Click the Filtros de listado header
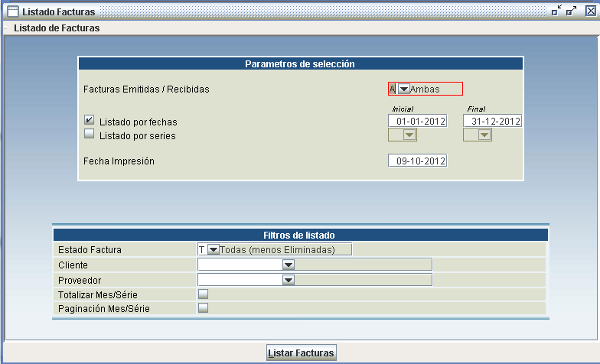600x364 pixels. pos(300,235)
